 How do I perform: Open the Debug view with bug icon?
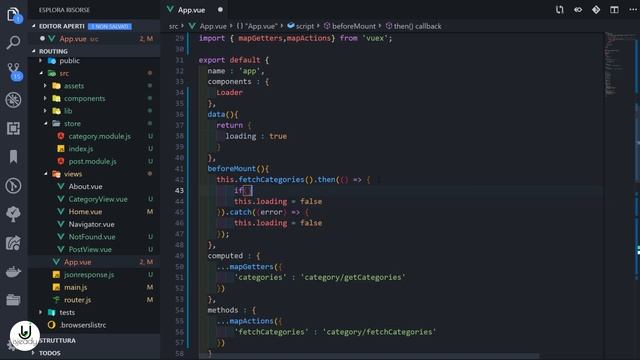click(x=13, y=100)
